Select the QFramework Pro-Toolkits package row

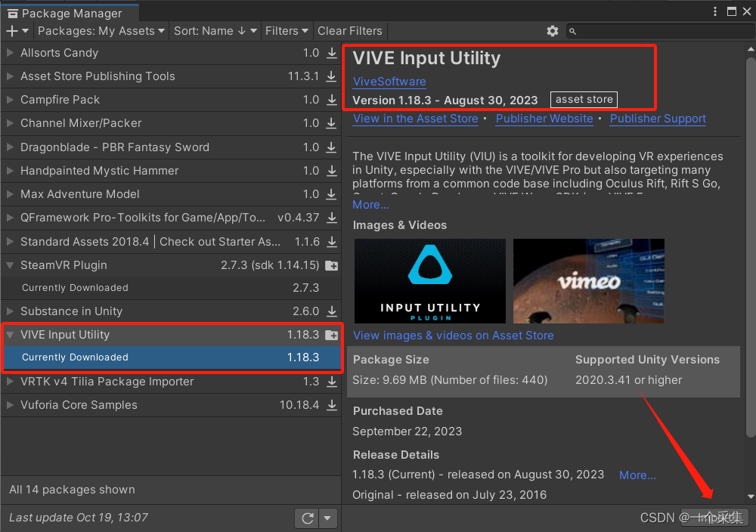click(x=171, y=218)
